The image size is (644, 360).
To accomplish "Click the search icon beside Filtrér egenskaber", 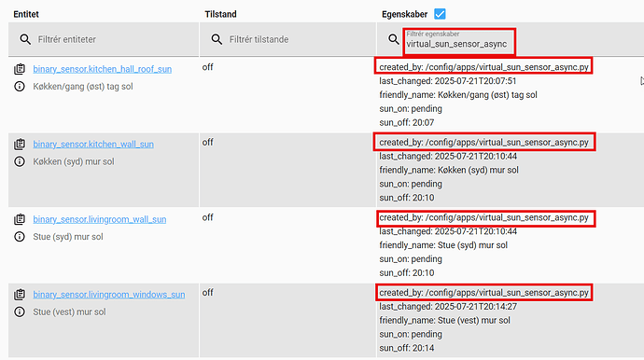I will (x=394, y=39).
